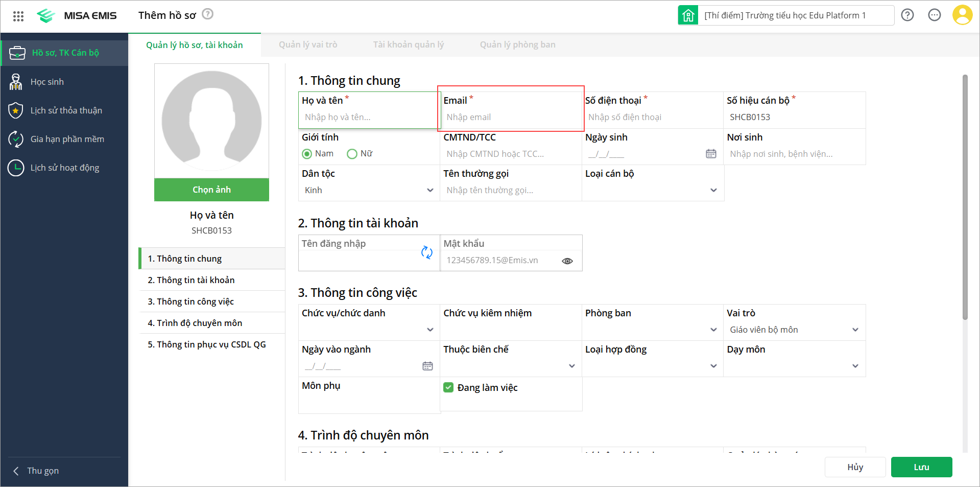Open the Học sinh sidebar menu
Image resolution: width=980 pixels, height=487 pixels.
tap(47, 82)
